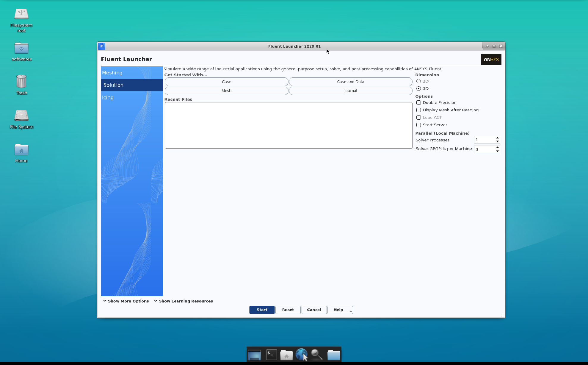
Task: Click the magnifier search icon in dock
Action: pyautogui.click(x=317, y=355)
